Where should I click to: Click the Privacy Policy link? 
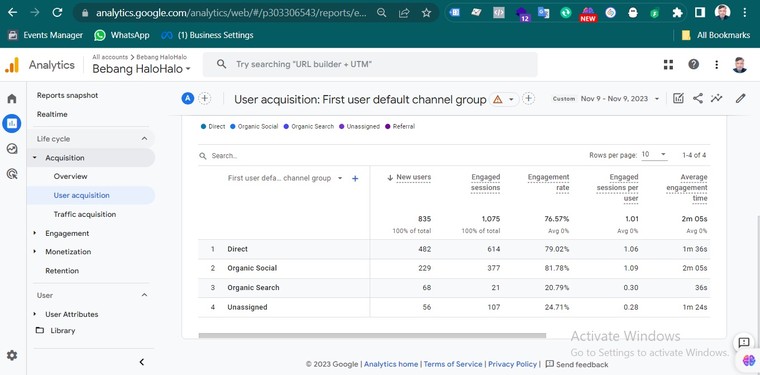[x=512, y=364]
